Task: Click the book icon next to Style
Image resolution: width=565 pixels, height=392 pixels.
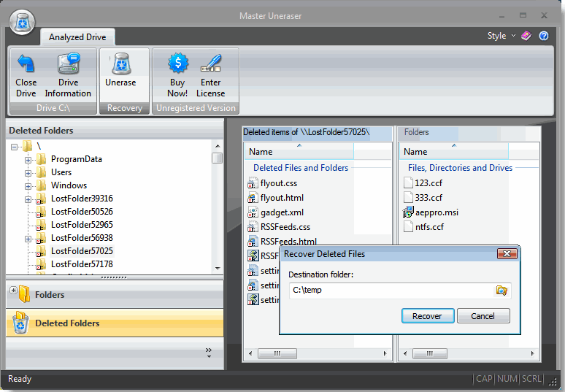Action: click(526, 36)
